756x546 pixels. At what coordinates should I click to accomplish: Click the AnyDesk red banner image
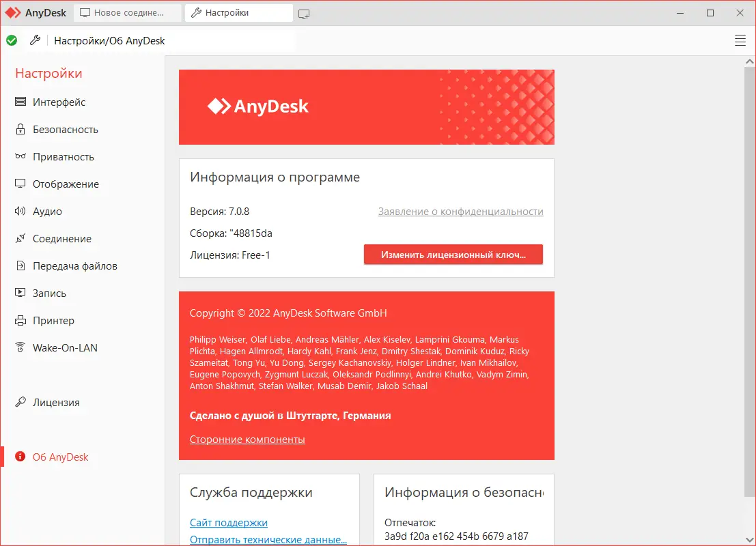click(x=367, y=107)
